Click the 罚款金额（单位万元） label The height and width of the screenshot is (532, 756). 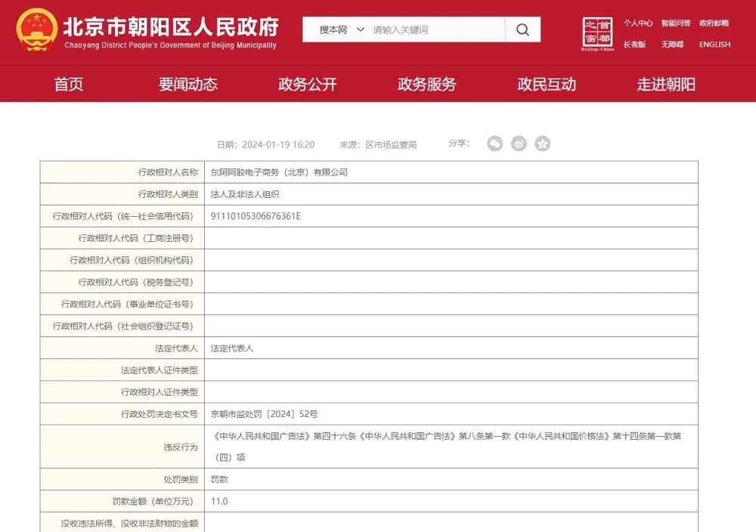coord(153,502)
